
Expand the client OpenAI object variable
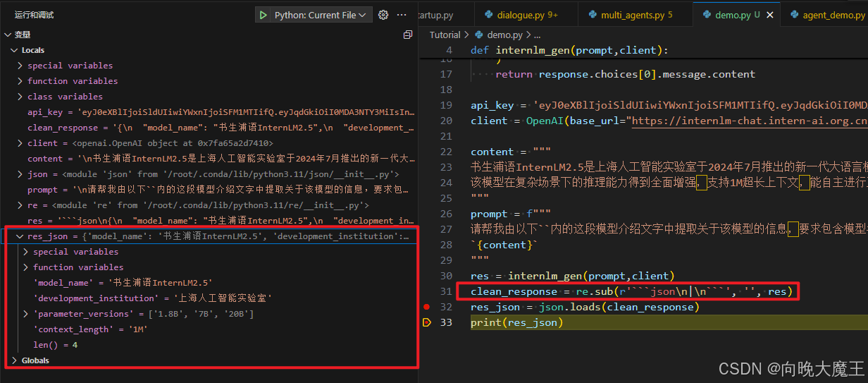click(x=21, y=143)
